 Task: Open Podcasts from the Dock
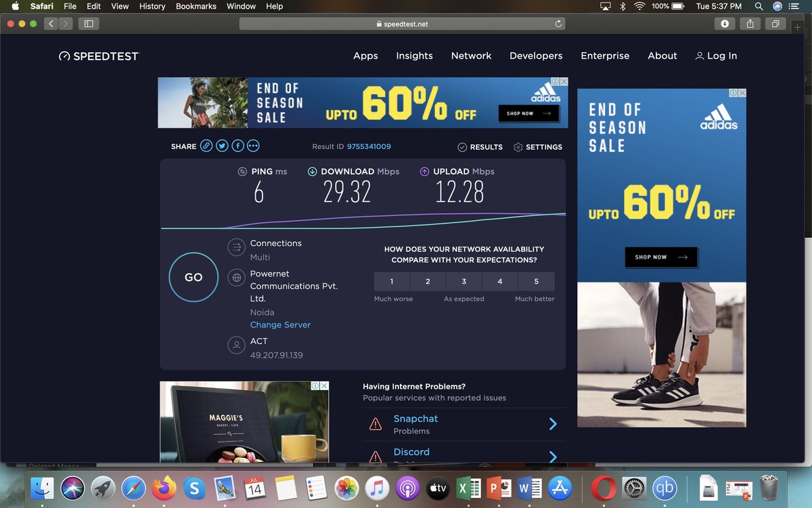[408, 488]
